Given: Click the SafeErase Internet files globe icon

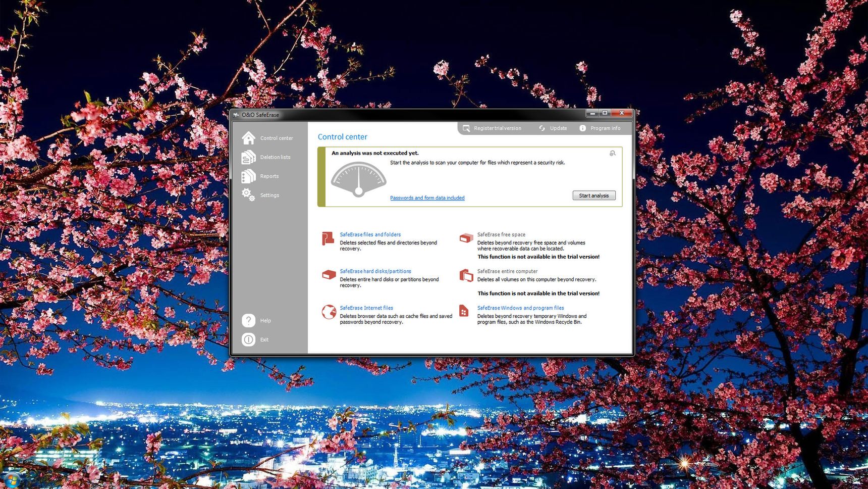Looking at the screenshot, I should coord(329,312).
